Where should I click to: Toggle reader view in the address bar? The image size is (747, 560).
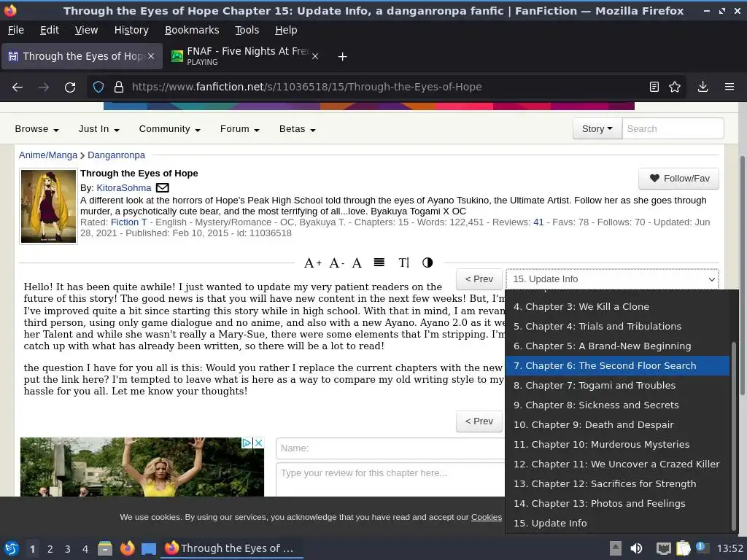[x=654, y=87]
